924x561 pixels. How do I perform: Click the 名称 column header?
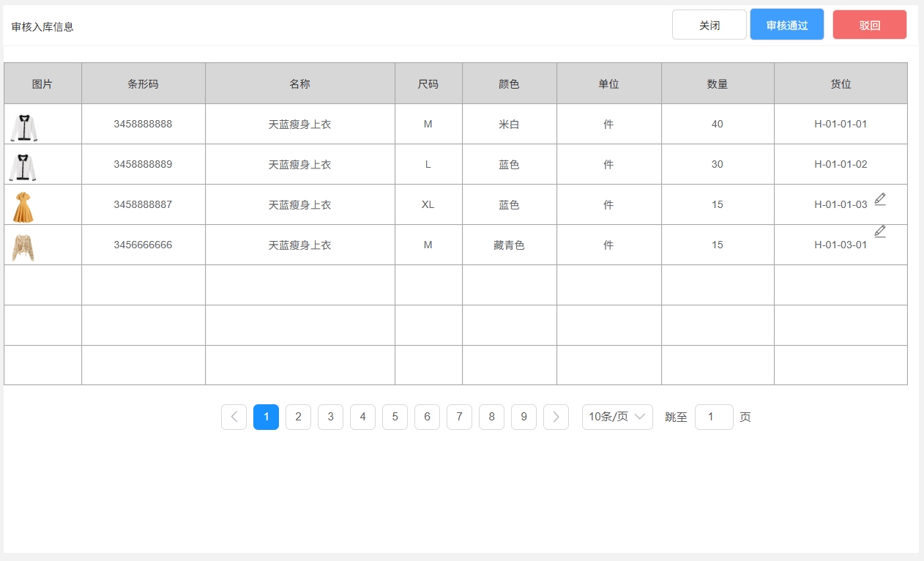tap(299, 83)
